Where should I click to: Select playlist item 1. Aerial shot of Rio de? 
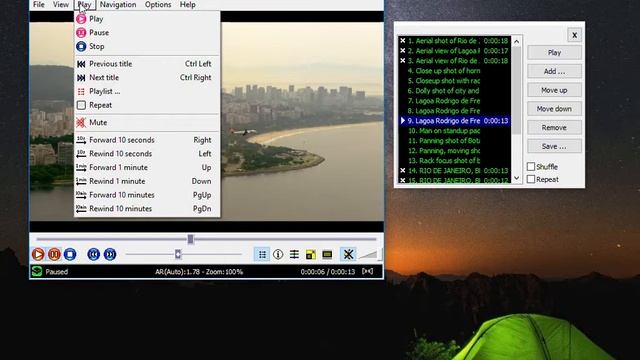pyautogui.click(x=455, y=41)
